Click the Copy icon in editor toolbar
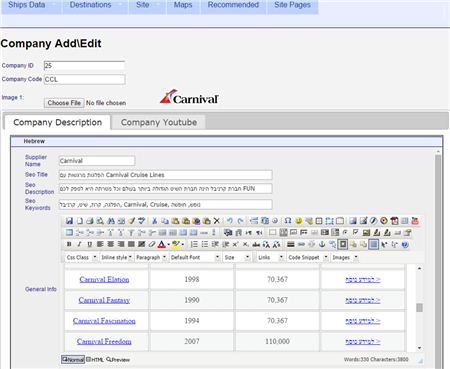 pyautogui.click(x=165, y=221)
